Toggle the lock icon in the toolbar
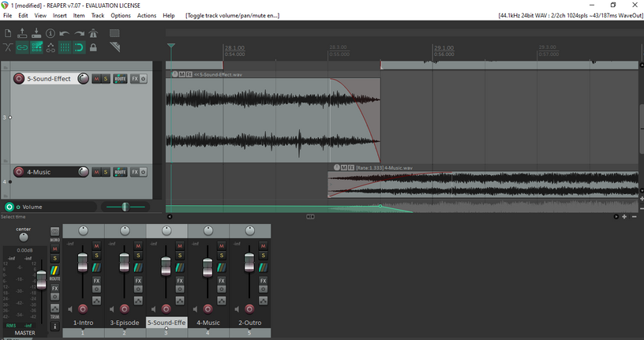 point(93,47)
